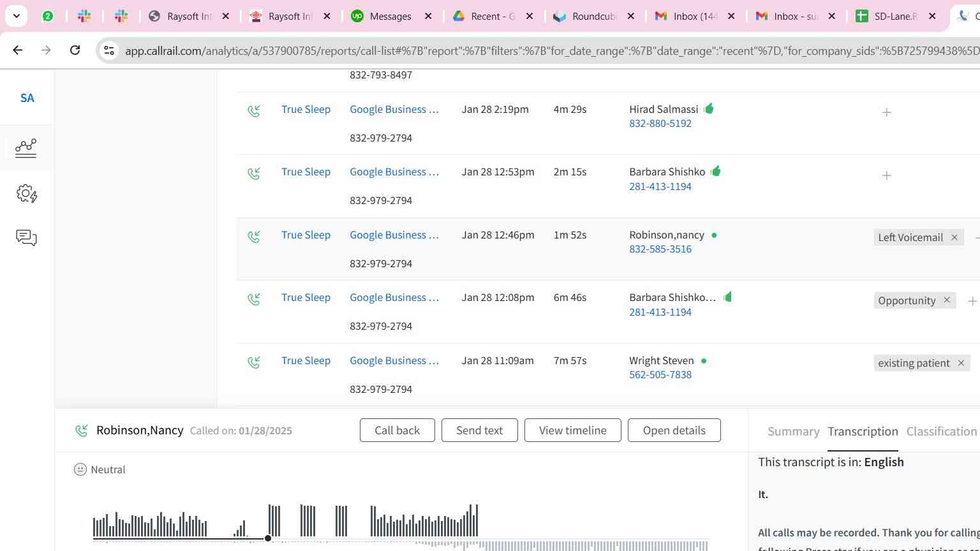Click duration 6m 46s cell

click(x=570, y=297)
